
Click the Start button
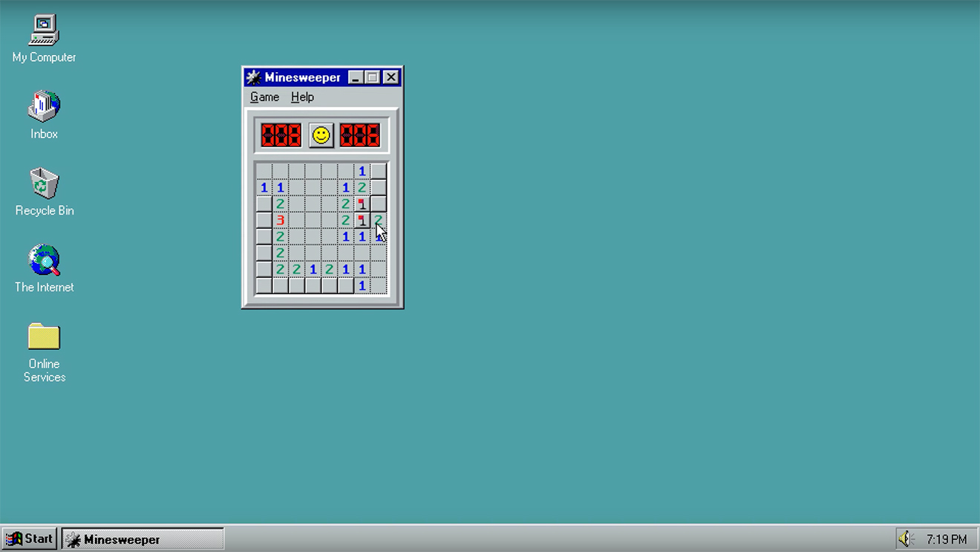click(x=30, y=539)
